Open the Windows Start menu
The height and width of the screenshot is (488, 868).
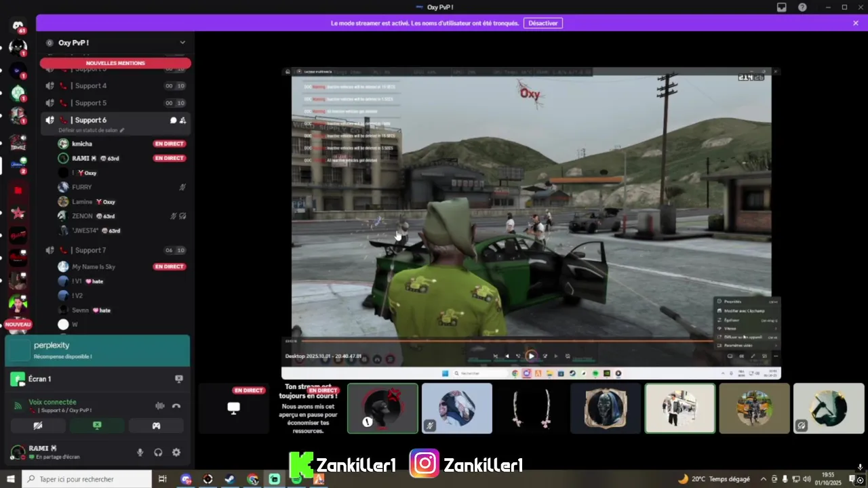10,479
